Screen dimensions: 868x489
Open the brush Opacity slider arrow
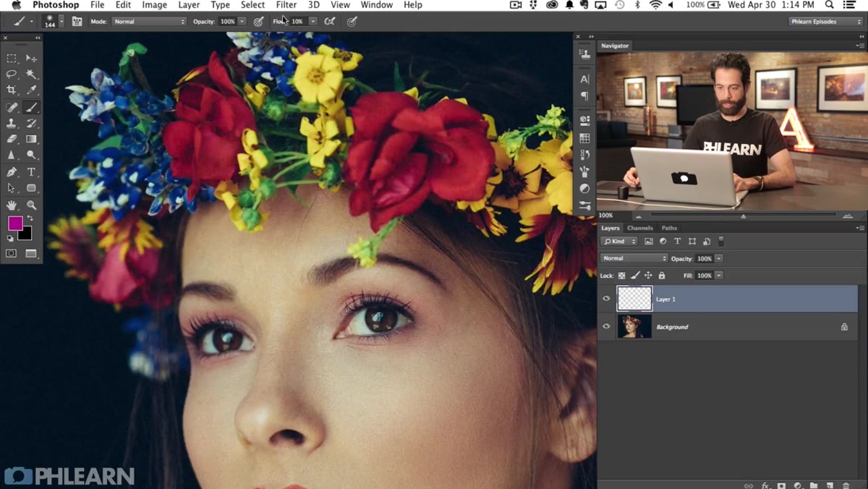242,22
